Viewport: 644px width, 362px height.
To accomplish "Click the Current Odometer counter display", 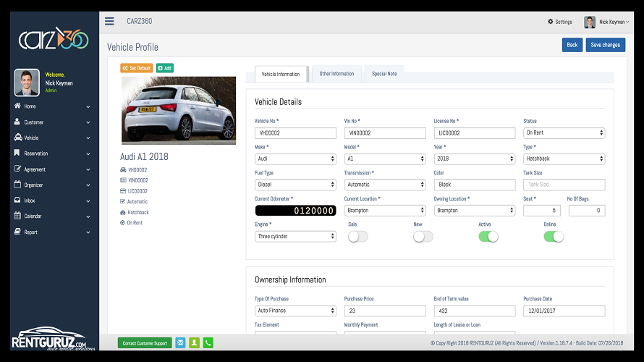I will coord(295,211).
